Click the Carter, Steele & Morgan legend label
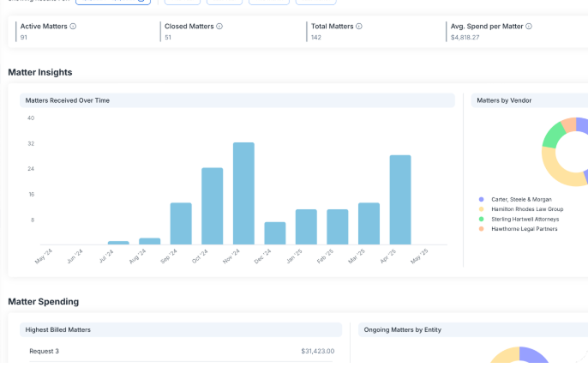This screenshot has width=588, height=368. [x=522, y=199]
